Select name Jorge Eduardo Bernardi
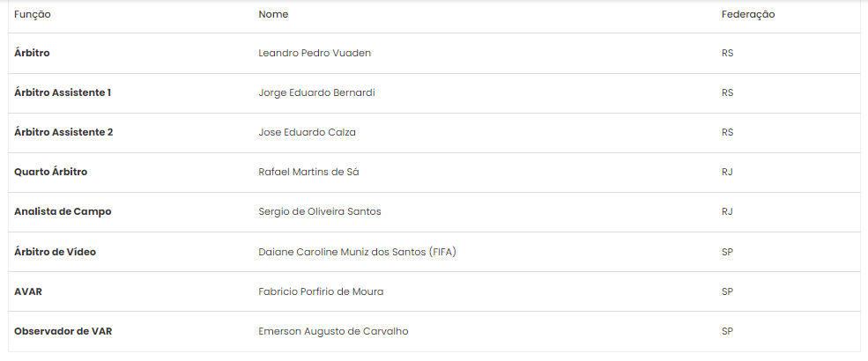The height and width of the screenshot is (361, 868). [x=316, y=92]
